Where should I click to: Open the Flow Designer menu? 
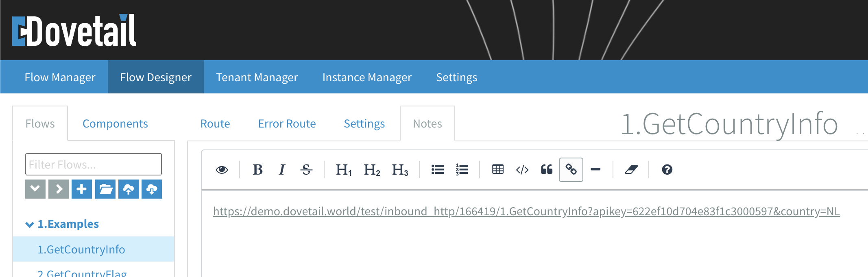click(156, 77)
